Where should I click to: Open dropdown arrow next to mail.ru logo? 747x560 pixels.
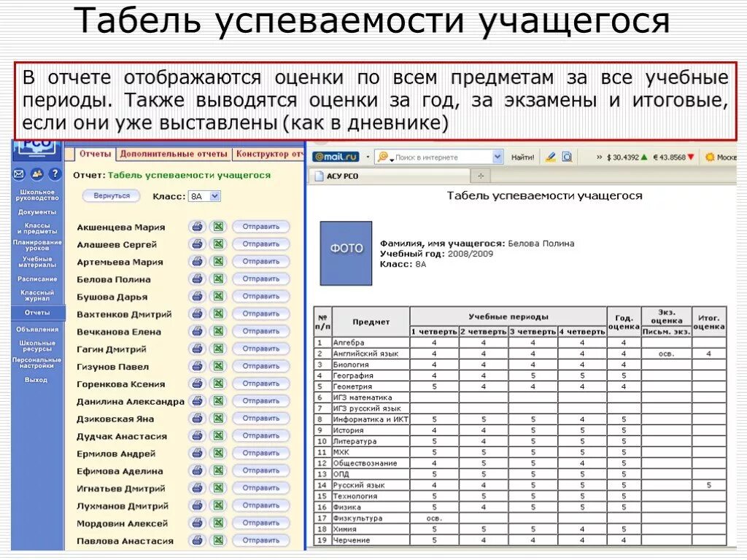click(368, 157)
